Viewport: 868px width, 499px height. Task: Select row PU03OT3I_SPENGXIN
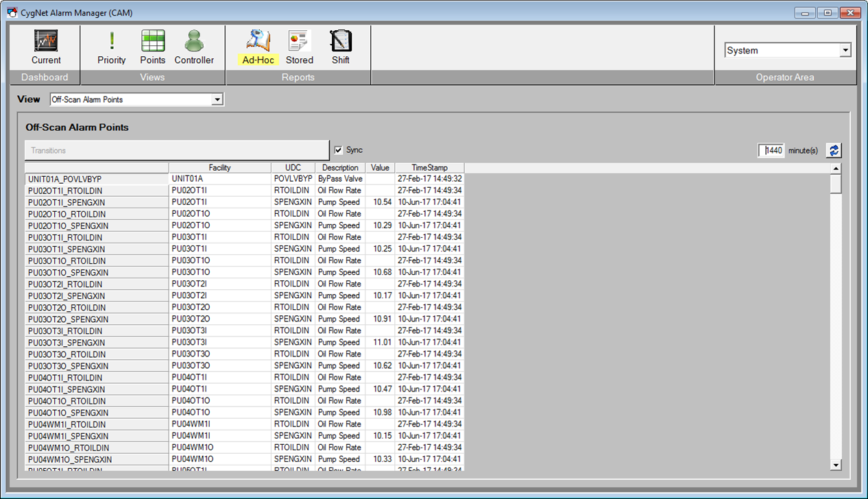pyautogui.click(x=97, y=343)
